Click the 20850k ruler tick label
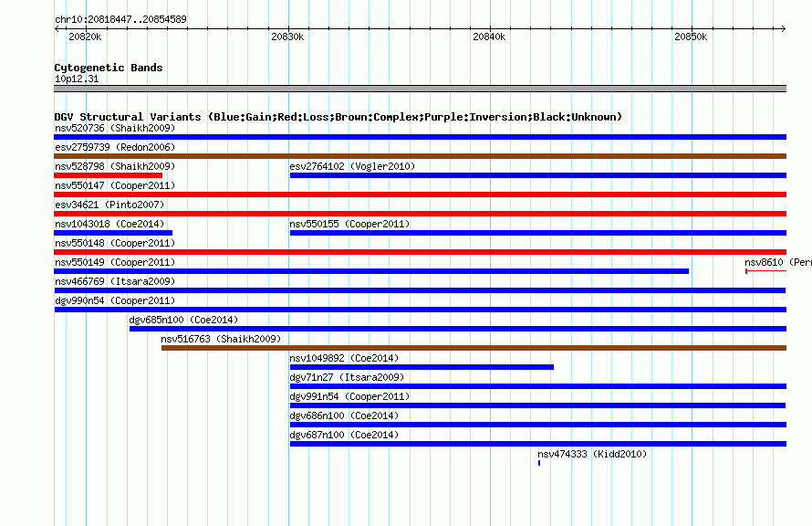Viewport: 812px width, 526px height. [x=691, y=37]
